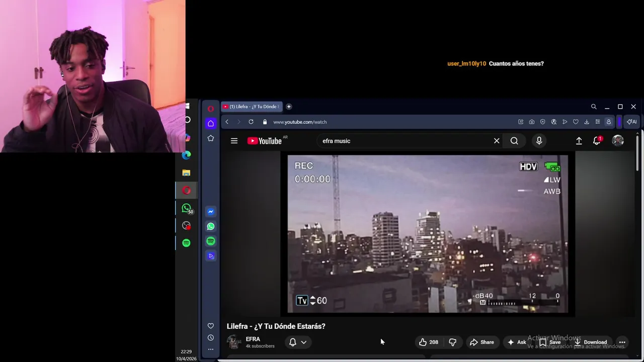Open EFRA channel avatar
Image resolution: width=644 pixels, height=362 pixels.
(234, 342)
